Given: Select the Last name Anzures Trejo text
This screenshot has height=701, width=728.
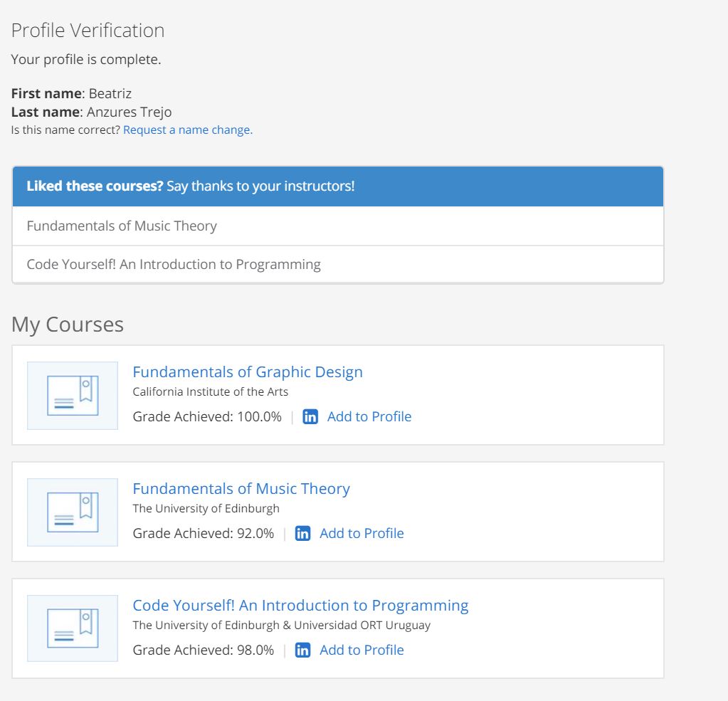Looking at the screenshot, I should coord(92,112).
